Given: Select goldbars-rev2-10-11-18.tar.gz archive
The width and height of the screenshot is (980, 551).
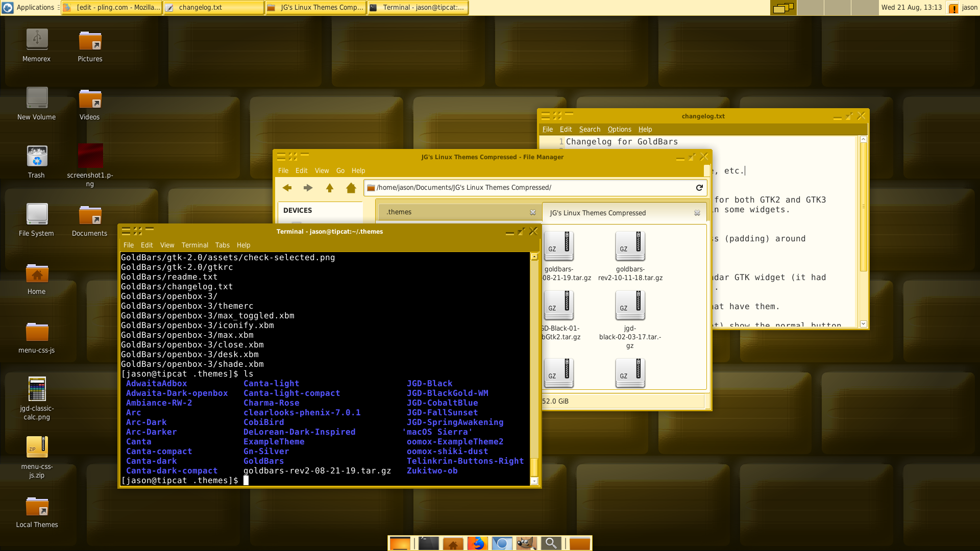Looking at the screenshot, I should [630, 246].
